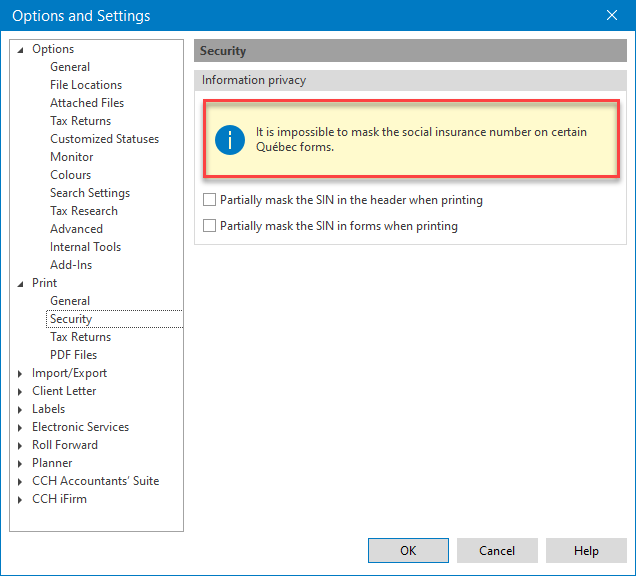This screenshot has width=636, height=576.
Task: Select the Client Letter tree item
Action: 64,391
